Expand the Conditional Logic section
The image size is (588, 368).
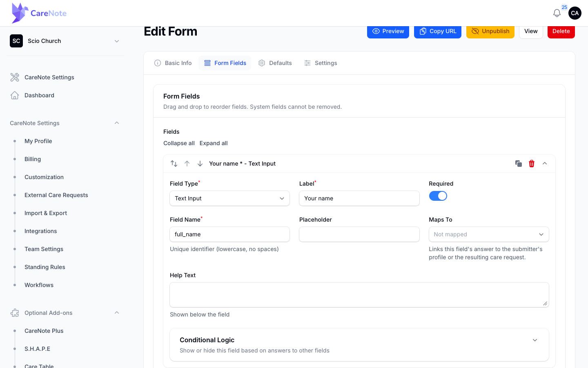359,345
